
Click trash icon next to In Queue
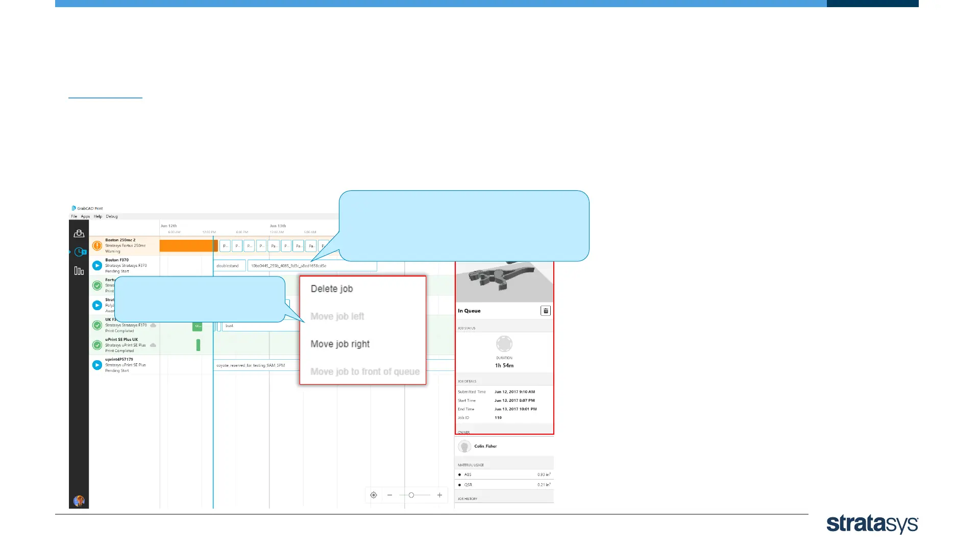(546, 311)
